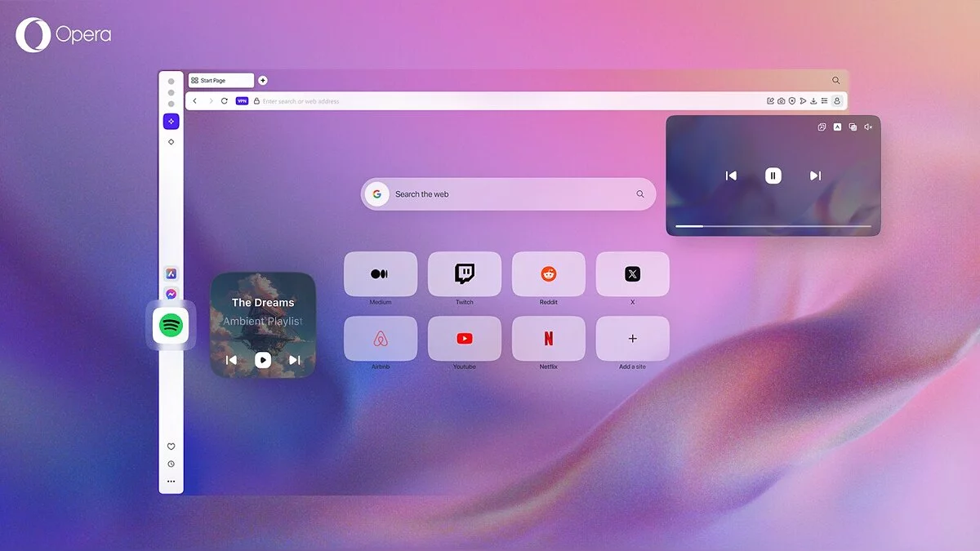Click the video pop-out progress bar
Screen dimensions: 980x551
773,226
